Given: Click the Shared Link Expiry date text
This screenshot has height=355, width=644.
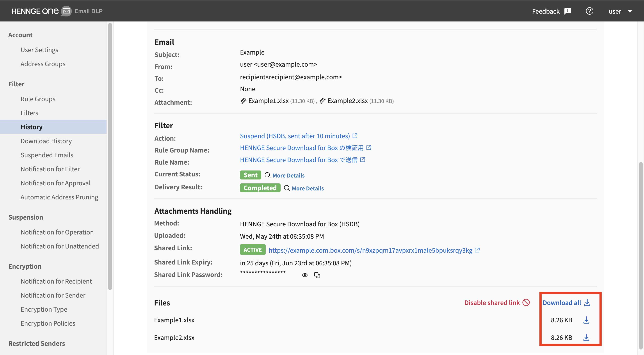Looking at the screenshot, I should coord(296,263).
